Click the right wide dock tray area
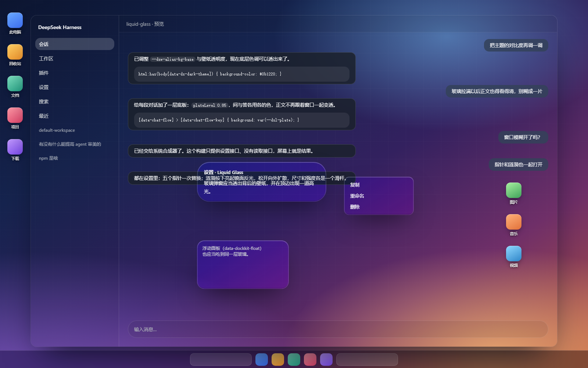The image size is (588, 368). tap(367, 360)
